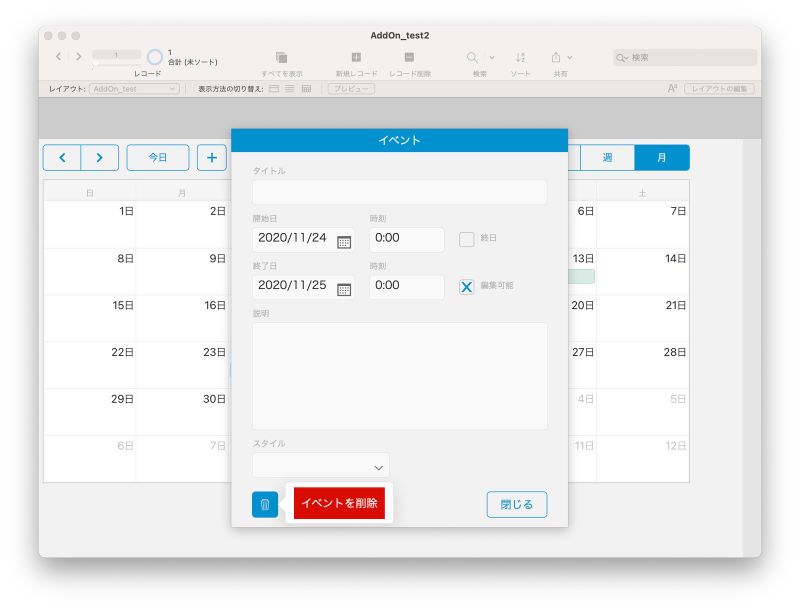Click the 終了日 date field
The image size is (800, 609).
pyautogui.click(x=303, y=287)
